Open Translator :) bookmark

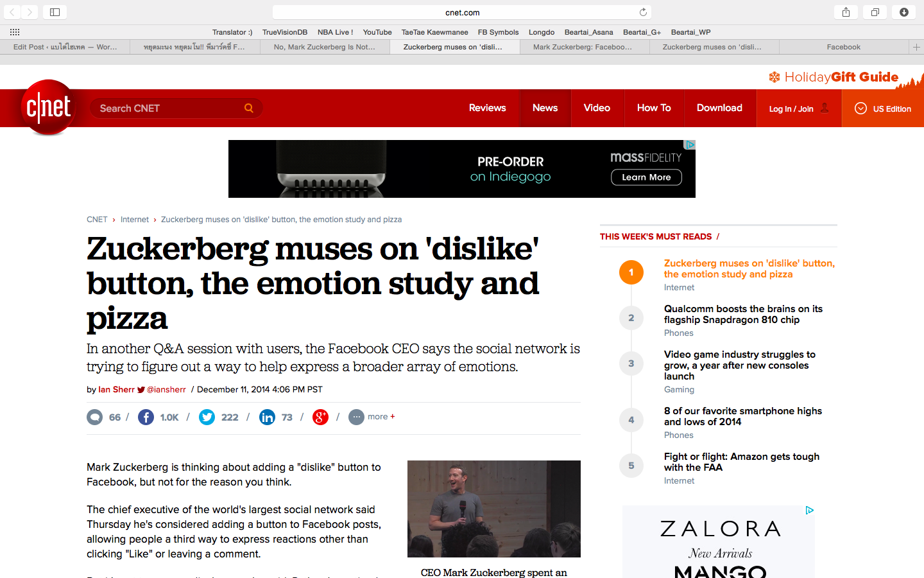232,32
